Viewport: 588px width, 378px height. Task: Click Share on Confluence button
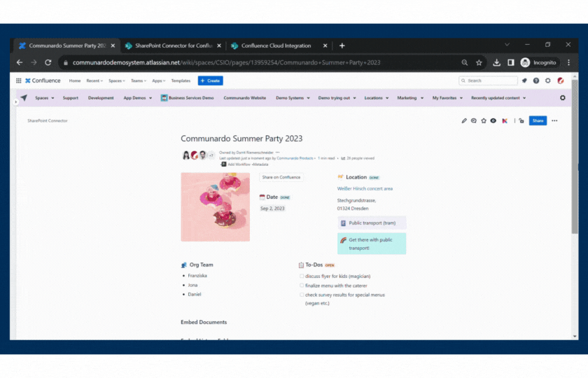tap(281, 177)
